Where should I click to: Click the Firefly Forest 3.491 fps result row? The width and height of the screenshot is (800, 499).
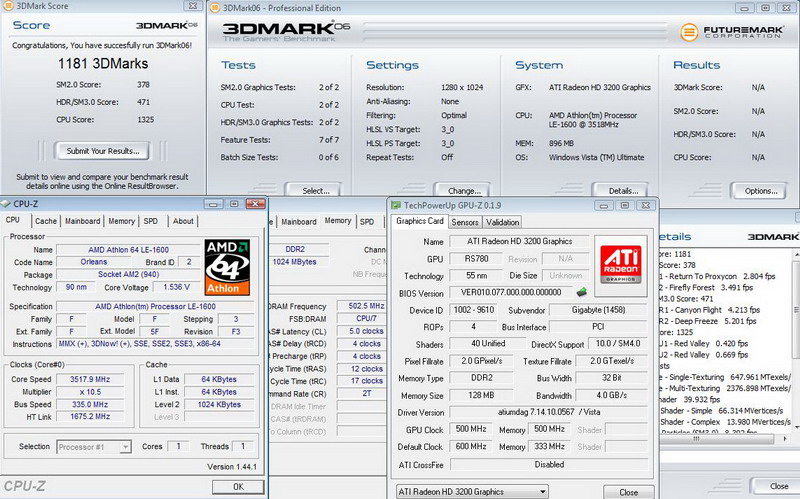point(707,287)
